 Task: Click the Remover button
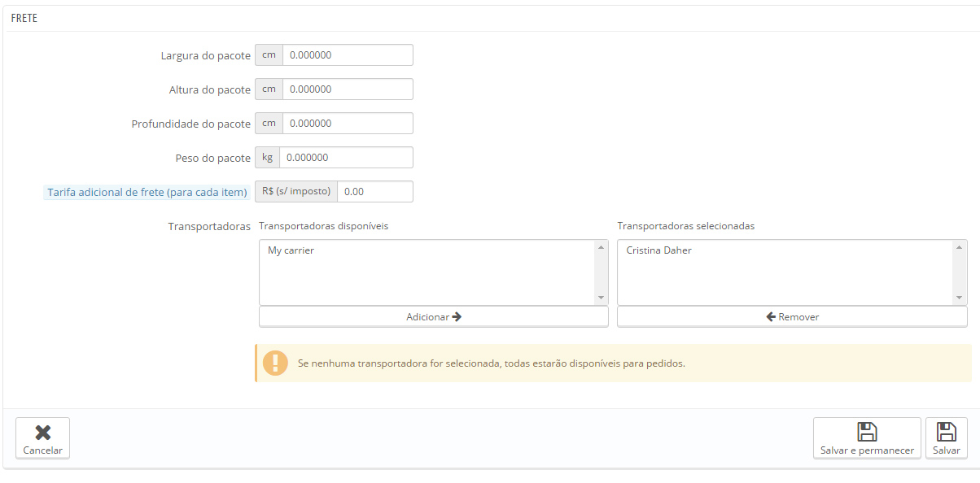click(x=792, y=317)
